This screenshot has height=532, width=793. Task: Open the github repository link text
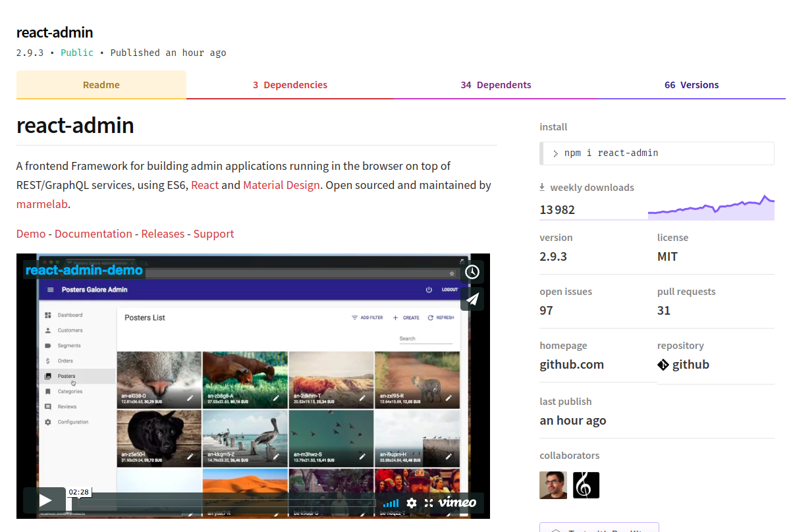pyautogui.click(x=691, y=365)
